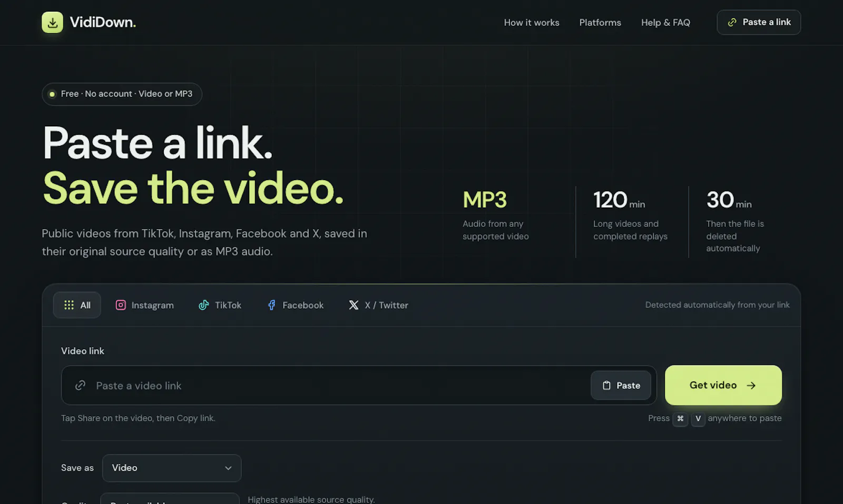This screenshot has width=843, height=504.
Task: Select the All platforms tab
Action: coord(77,305)
